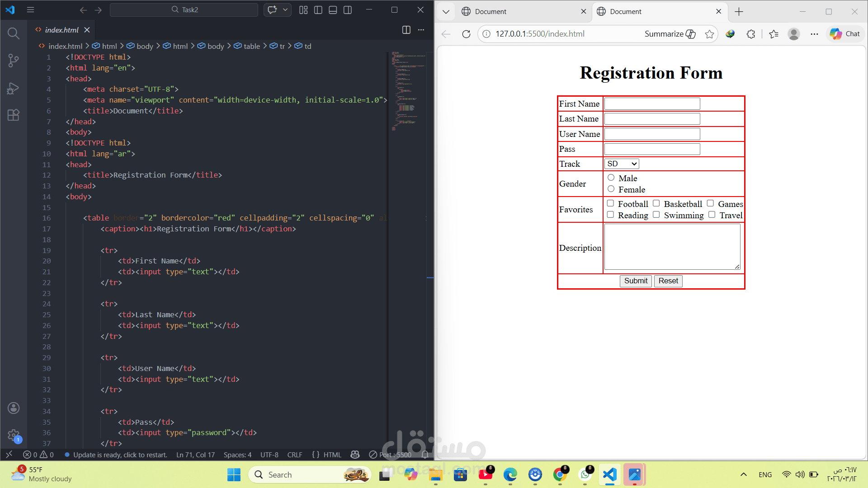The width and height of the screenshot is (868, 488).
Task: Open the Manage gear icon in VS Code
Action: [x=14, y=435]
